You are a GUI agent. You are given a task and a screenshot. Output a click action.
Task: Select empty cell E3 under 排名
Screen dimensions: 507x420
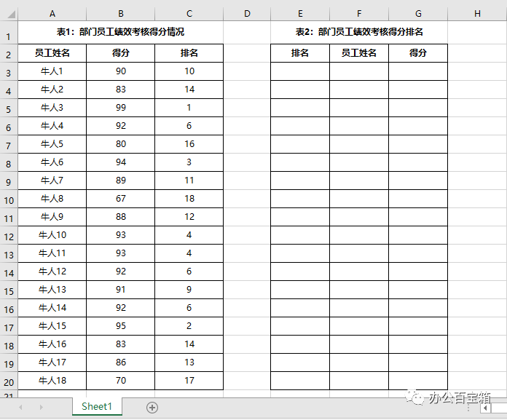(x=300, y=71)
